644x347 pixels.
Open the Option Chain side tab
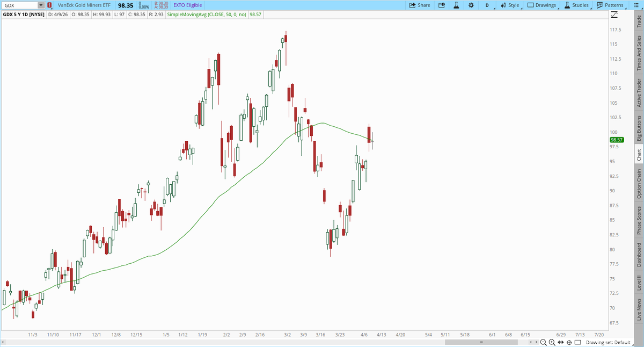639,184
